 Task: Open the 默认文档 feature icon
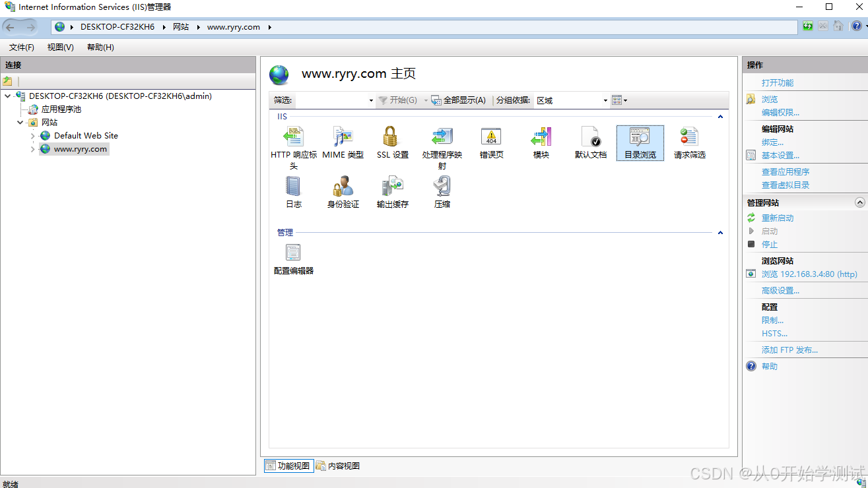(x=590, y=137)
